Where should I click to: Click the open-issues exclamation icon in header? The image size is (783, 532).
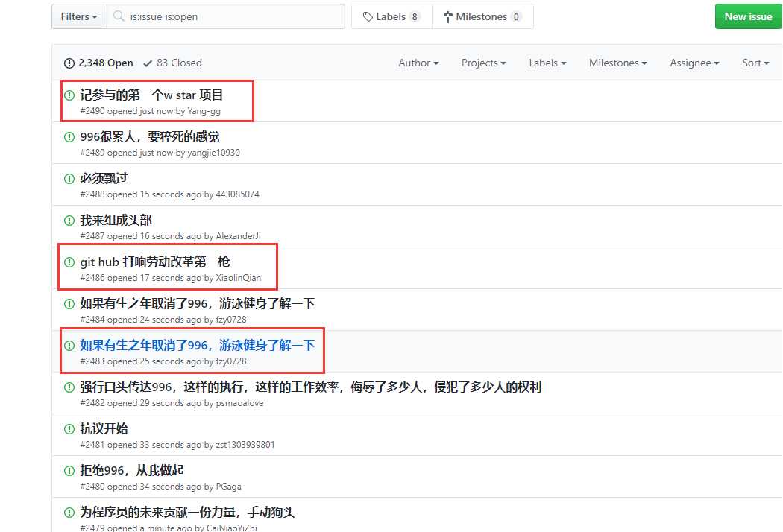coord(69,63)
